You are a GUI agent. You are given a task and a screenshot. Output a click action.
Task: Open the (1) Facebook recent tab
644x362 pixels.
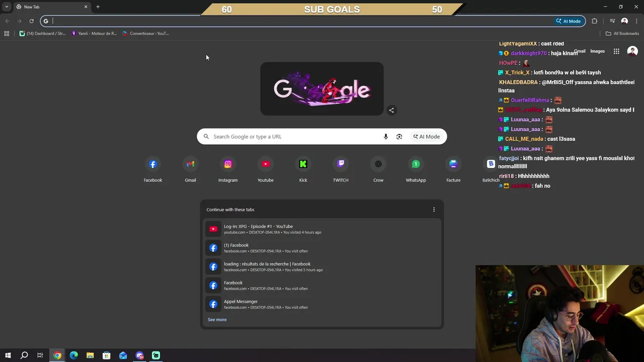pos(322,248)
